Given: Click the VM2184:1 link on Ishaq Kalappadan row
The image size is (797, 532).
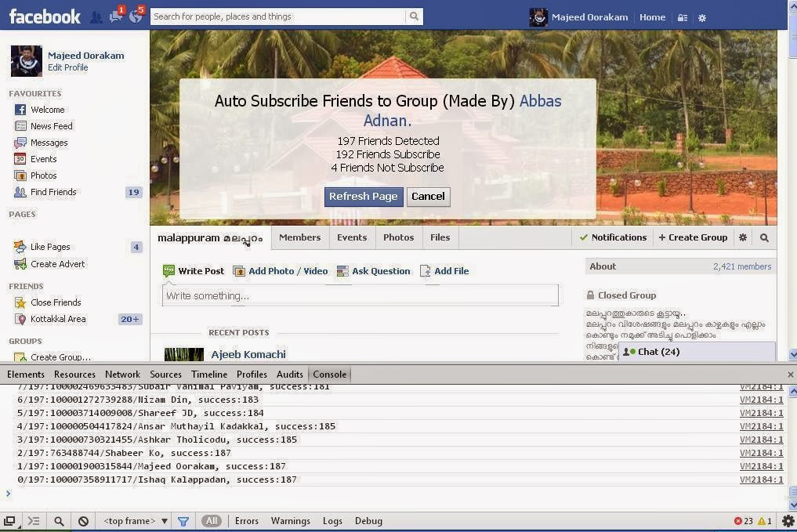Looking at the screenshot, I should click(762, 480).
